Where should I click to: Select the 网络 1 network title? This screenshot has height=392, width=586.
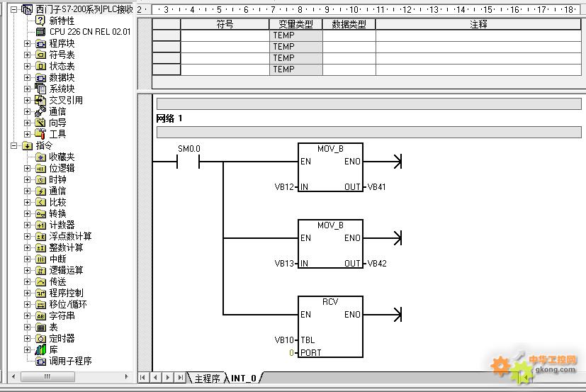tap(169, 118)
